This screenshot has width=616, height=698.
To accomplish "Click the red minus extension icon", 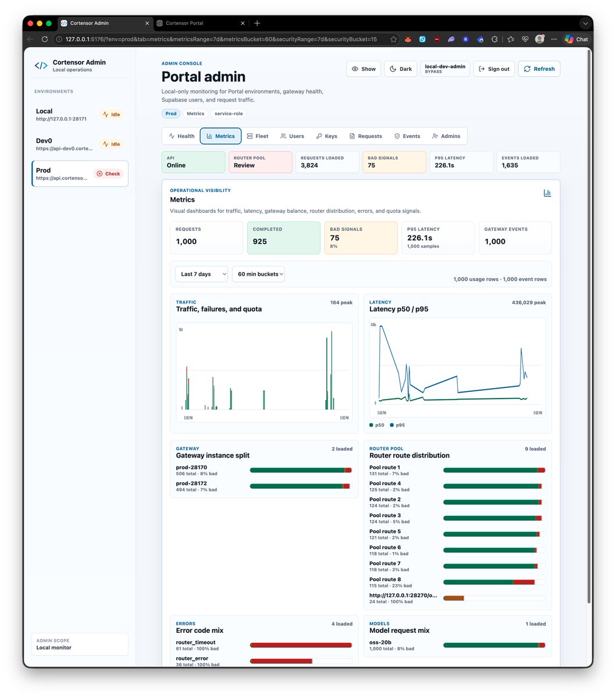I will [x=437, y=39].
